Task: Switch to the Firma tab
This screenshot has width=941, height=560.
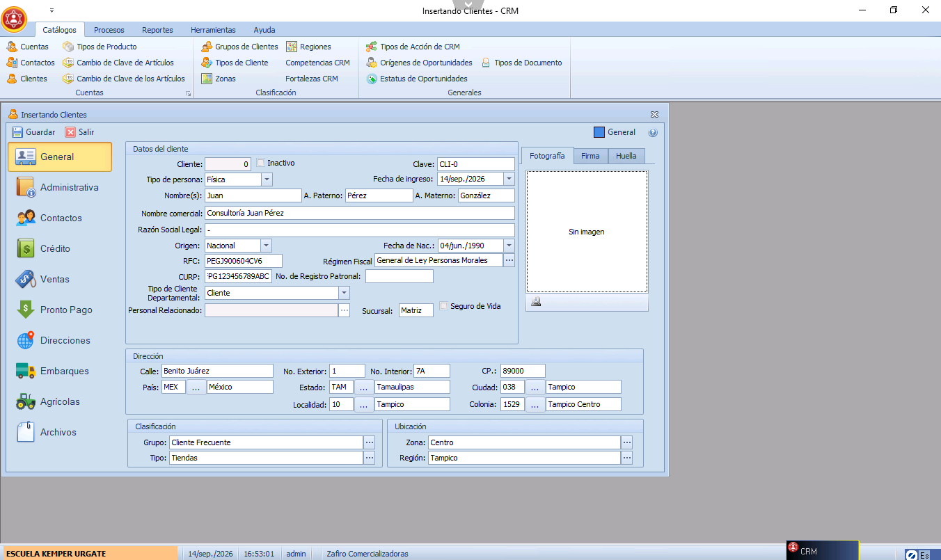Action: (590, 156)
